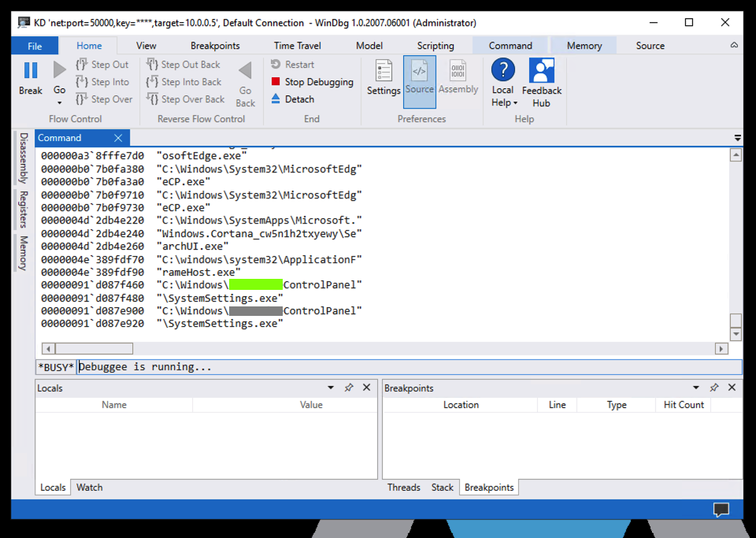The width and height of the screenshot is (756, 538).
Task: Select the Stack bottom tab
Action: [442, 488]
